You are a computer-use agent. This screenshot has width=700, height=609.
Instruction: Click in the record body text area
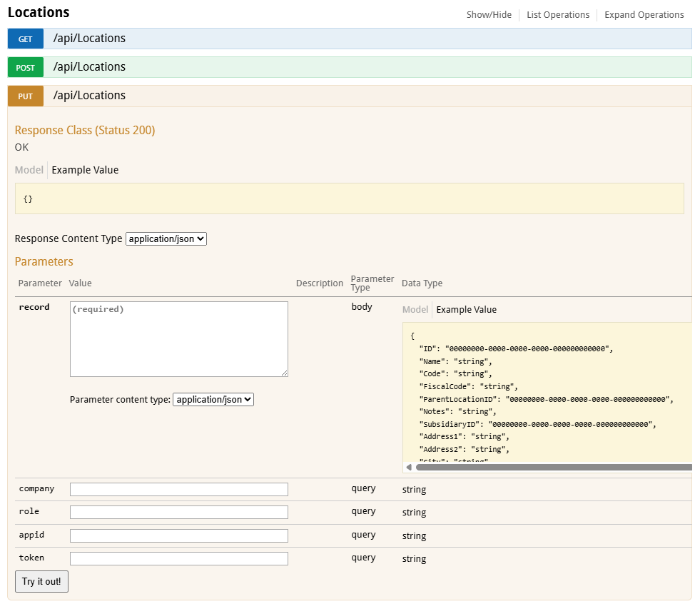point(178,339)
